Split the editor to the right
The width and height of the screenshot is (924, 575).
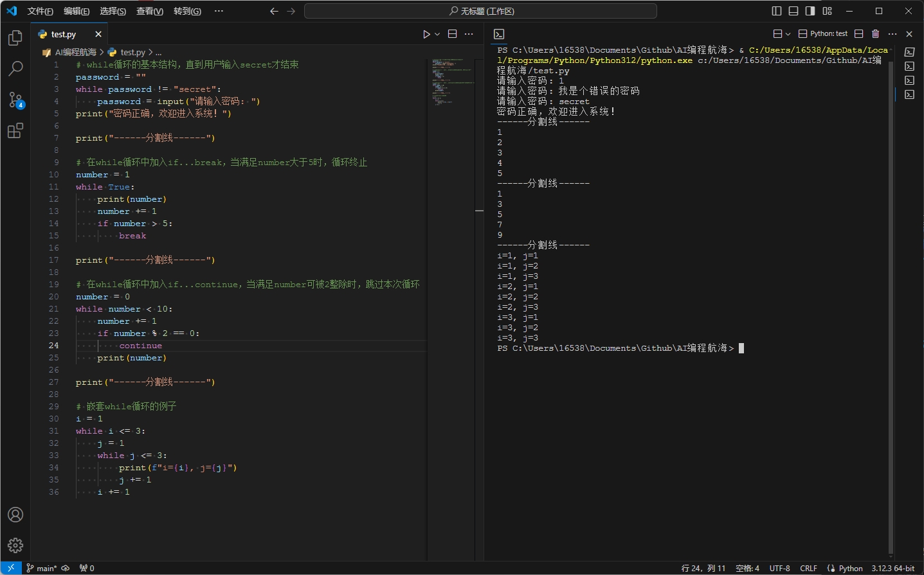point(453,34)
